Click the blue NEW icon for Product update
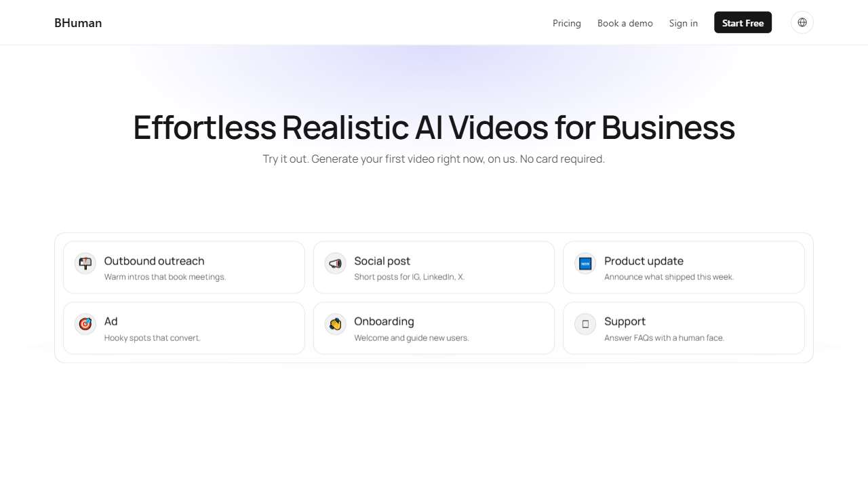 (585, 263)
